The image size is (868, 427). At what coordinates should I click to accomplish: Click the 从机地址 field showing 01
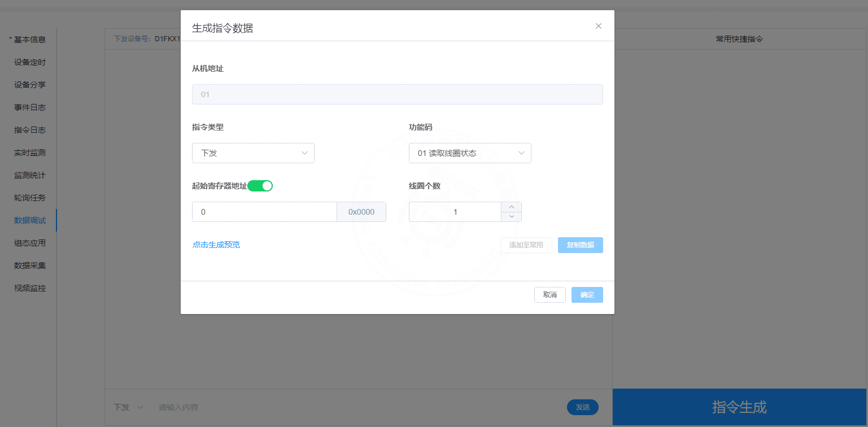(x=398, y=94)
